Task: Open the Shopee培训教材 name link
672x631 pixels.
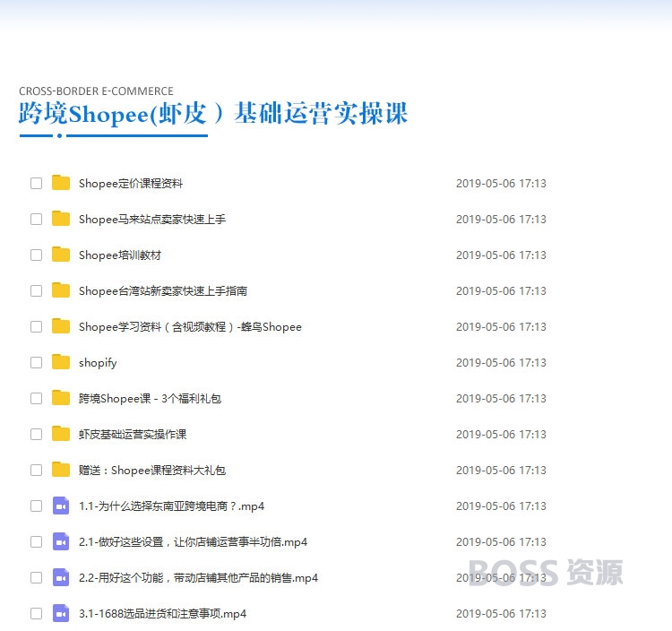Action: 120,255
